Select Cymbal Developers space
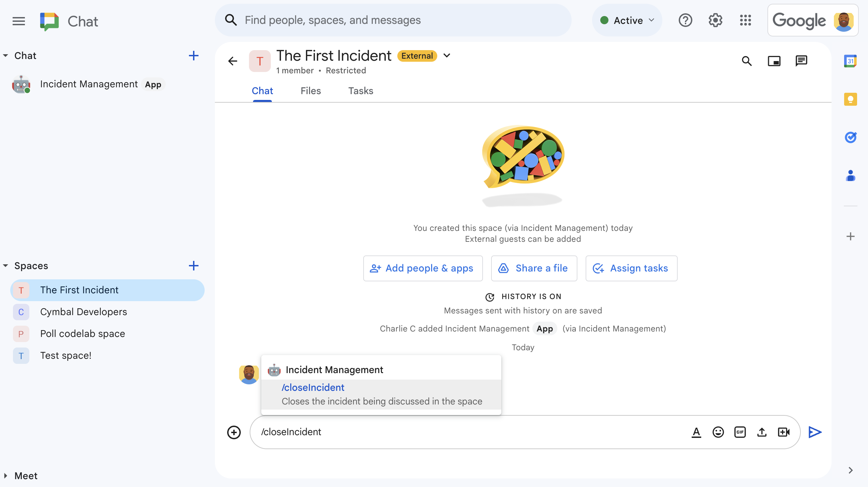The height and width of the screenshot is (487, 868). [x=84, y=312]
